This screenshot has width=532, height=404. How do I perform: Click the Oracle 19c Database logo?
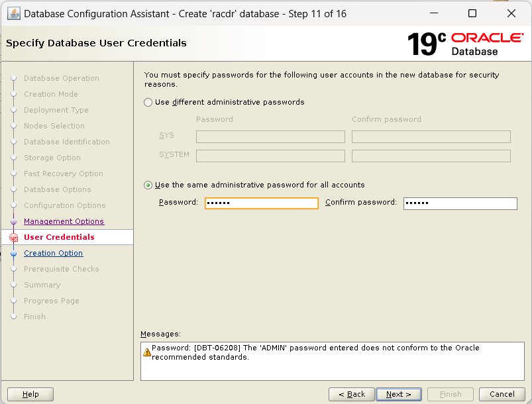[x=465, y=44]
